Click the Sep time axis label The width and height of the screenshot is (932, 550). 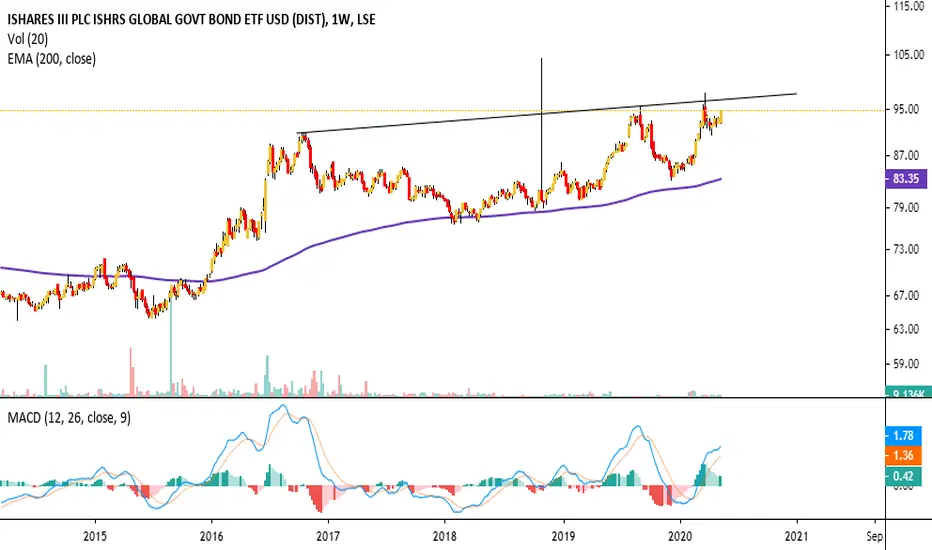pos(874,536)
